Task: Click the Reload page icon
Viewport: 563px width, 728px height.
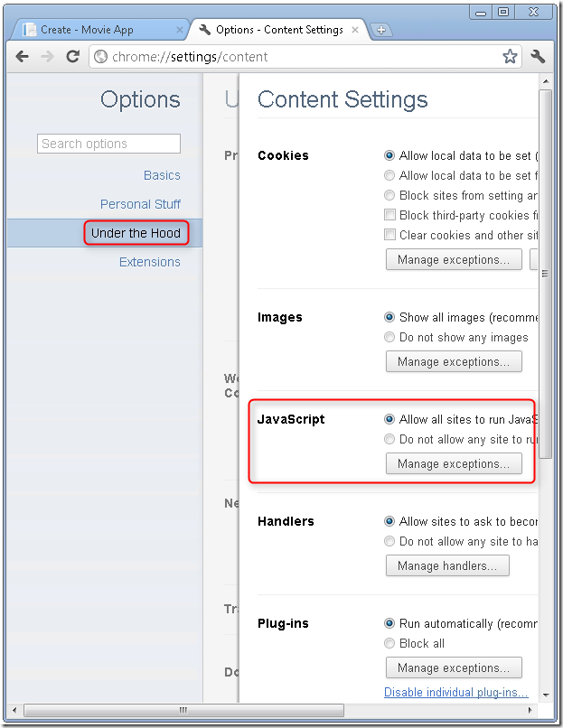Action: 73,57
